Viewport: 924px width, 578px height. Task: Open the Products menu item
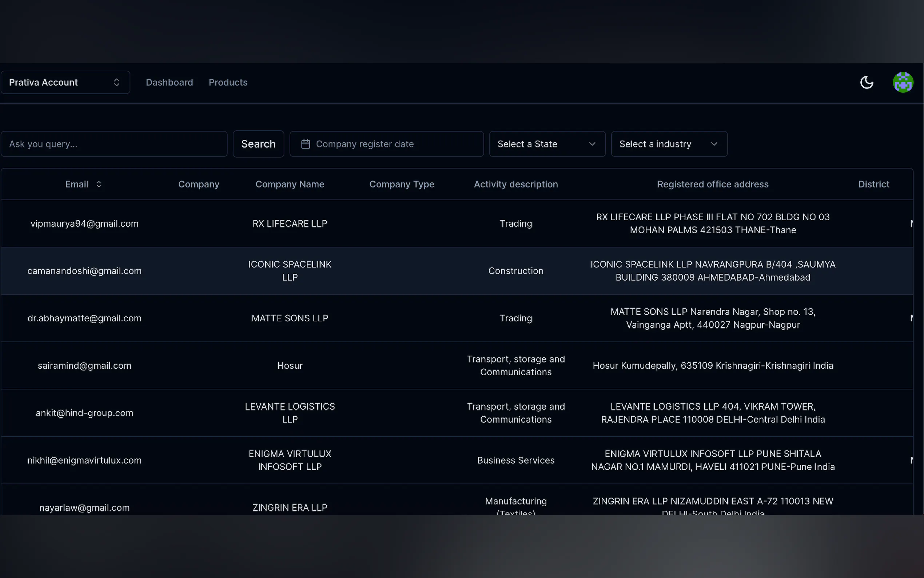(228, 82)
